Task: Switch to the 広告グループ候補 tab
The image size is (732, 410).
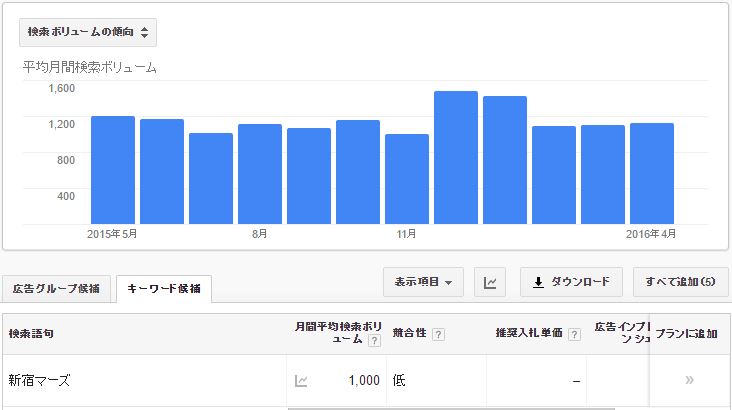Action: tap(56, 289)
